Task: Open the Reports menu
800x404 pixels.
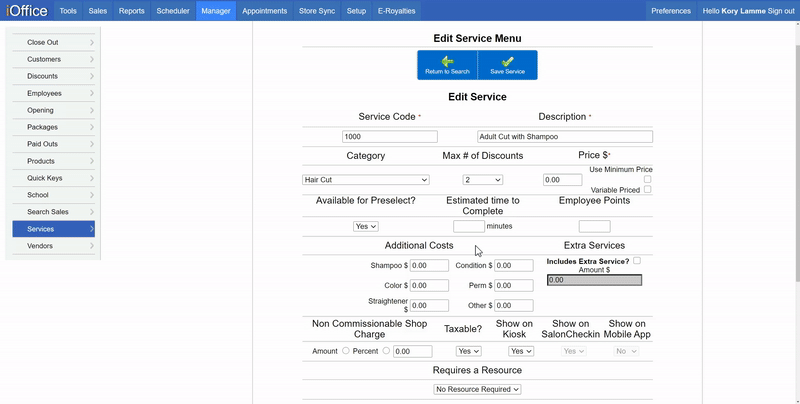Action: click(132, 11)
